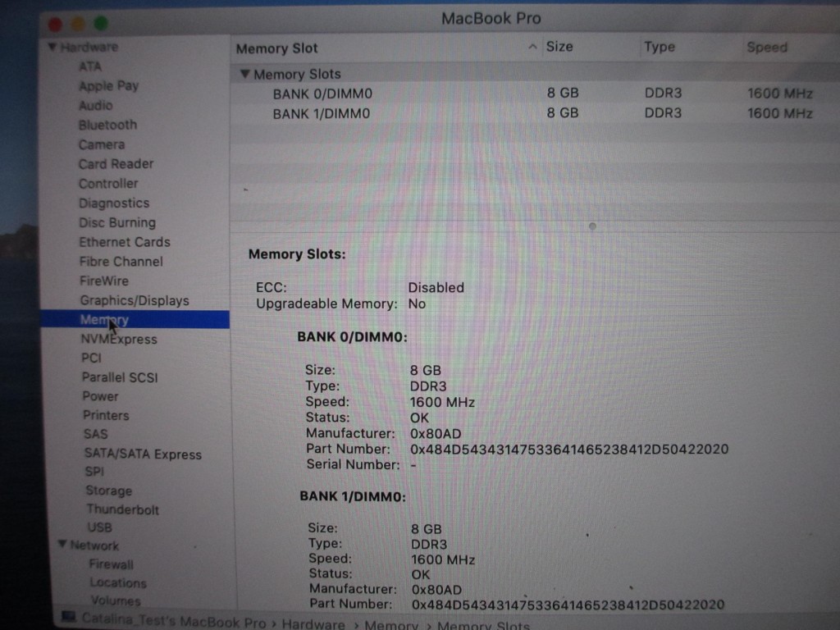Viewport: 840px width, 630px height.
Task: Select Graphics/Displays in the sidebar
Action: [135, 300]
